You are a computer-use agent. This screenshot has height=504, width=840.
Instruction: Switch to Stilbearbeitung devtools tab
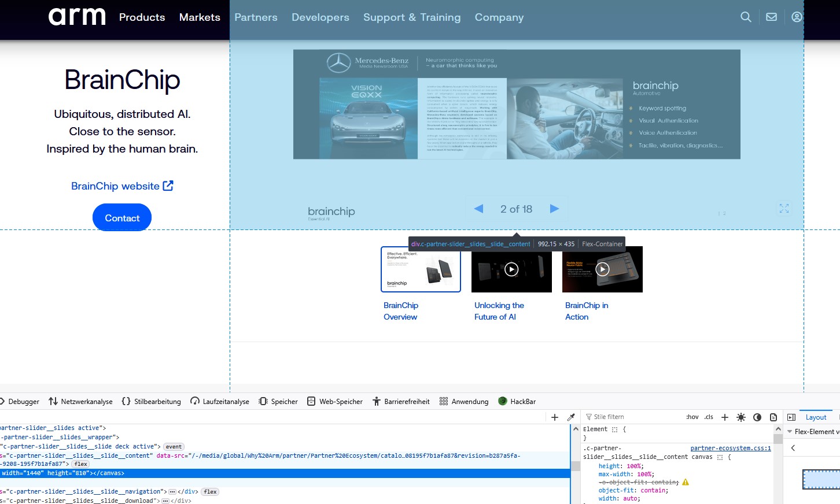152,402
